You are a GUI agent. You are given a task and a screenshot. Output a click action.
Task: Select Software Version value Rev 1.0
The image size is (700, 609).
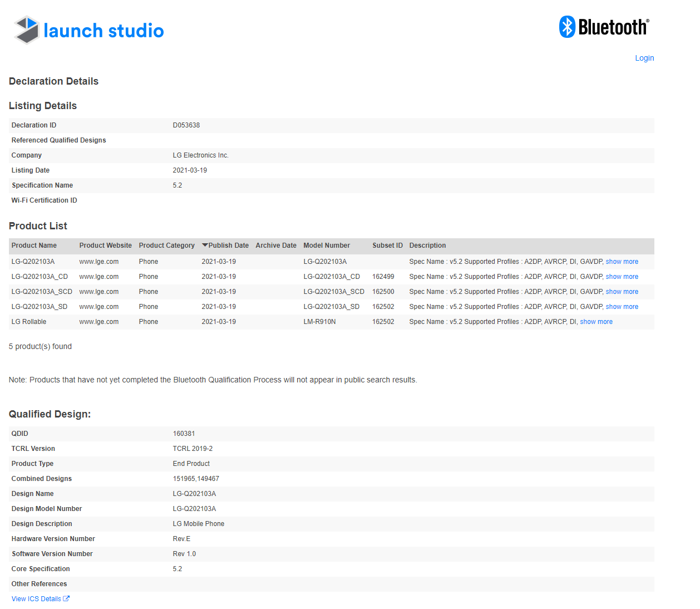[185, 554]
